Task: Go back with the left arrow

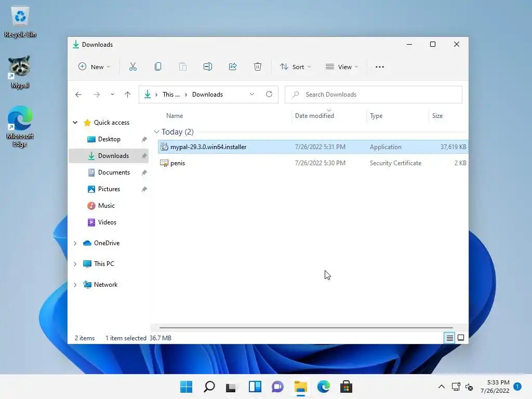Action: [78, 95]
